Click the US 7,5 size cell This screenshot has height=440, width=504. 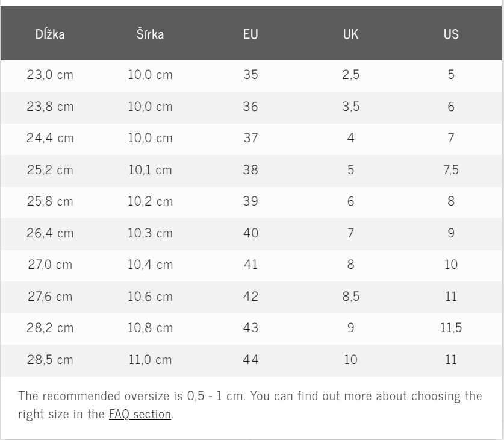[451, 170]
